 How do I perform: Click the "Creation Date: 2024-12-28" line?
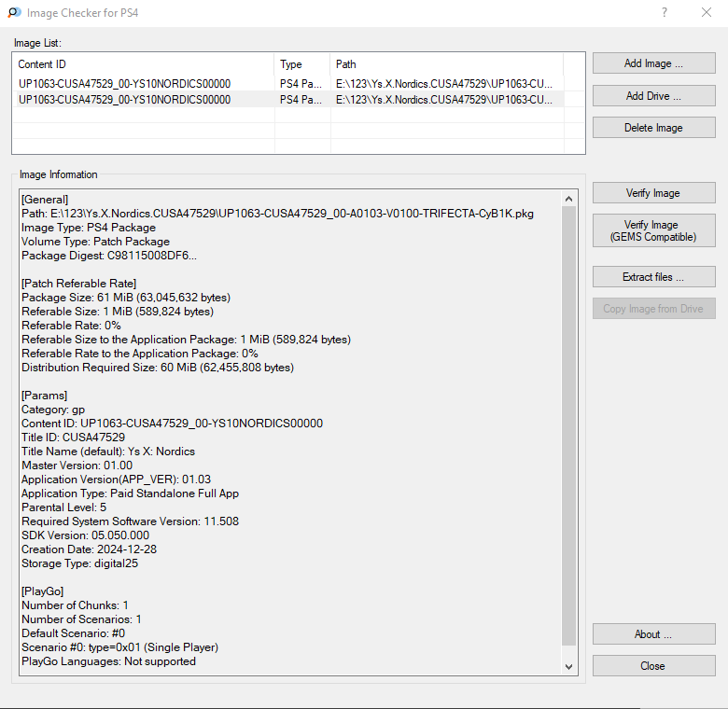[x=90, y=549]
